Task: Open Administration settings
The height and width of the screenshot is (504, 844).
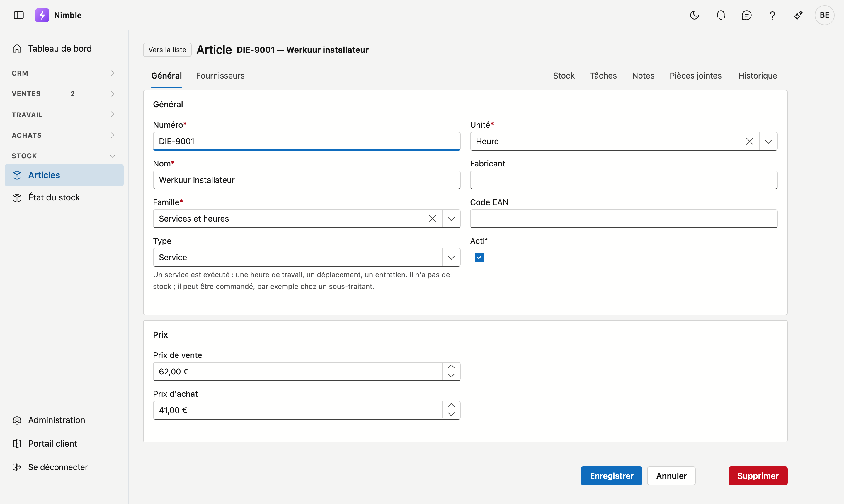Action: tap(64, 420)
